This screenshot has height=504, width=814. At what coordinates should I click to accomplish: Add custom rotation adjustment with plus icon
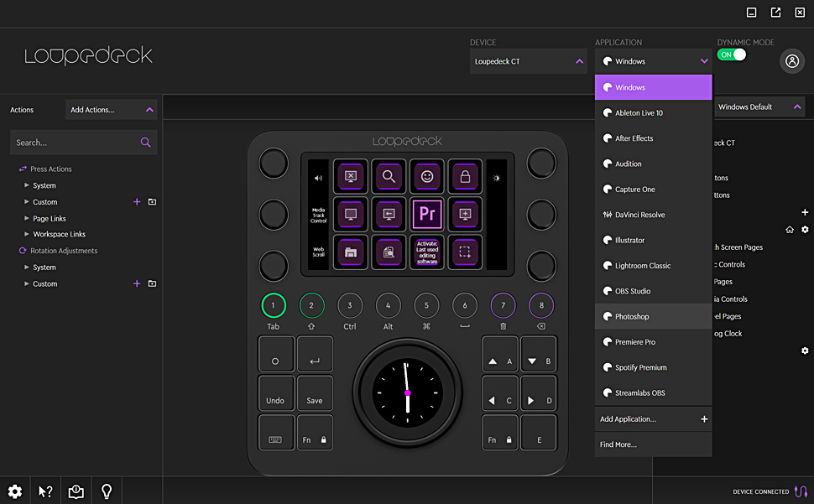137,283
